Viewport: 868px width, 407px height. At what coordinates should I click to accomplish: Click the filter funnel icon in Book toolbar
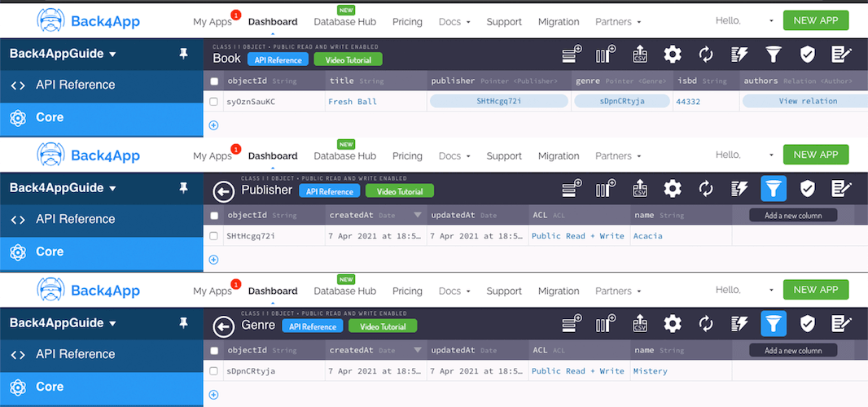(x=773, y=55)
